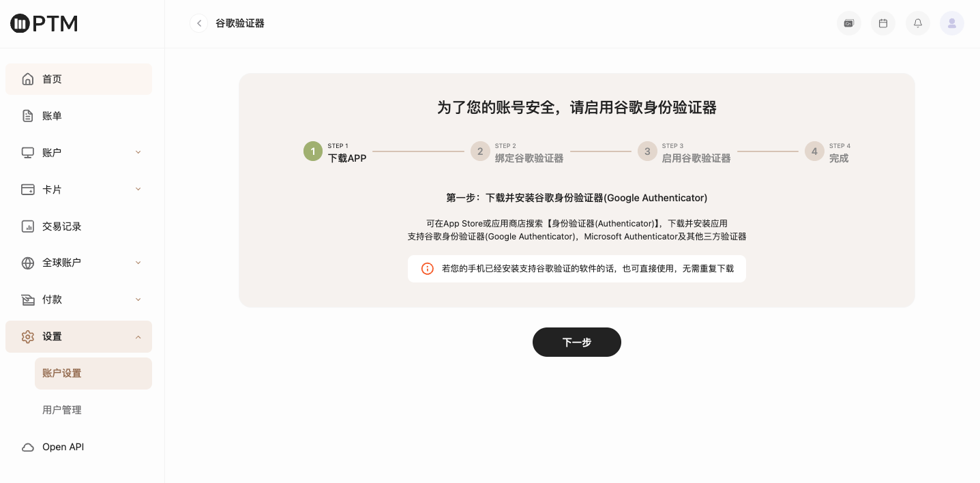Image resolution: width=980 pixels, height=483 pixels.
Task: Click step 3 circle for 启用谷歌验证器
Action: (x=647, y=151)
